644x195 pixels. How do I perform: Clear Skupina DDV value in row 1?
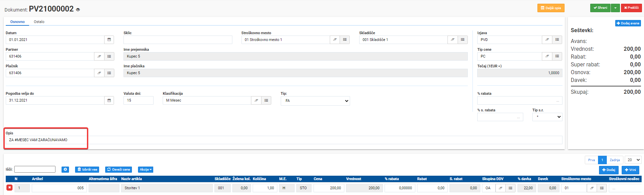pyautogui.click(x=501, y=188)
